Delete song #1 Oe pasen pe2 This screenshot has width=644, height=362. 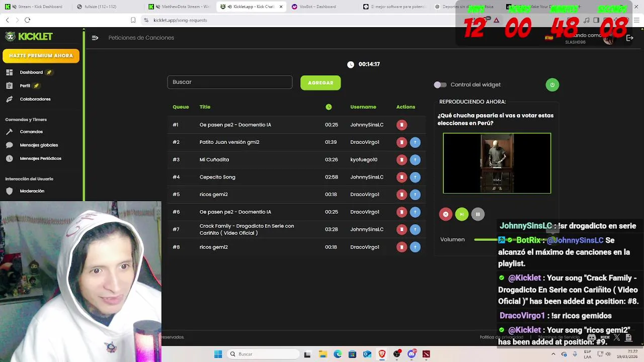tap(401, 125)
